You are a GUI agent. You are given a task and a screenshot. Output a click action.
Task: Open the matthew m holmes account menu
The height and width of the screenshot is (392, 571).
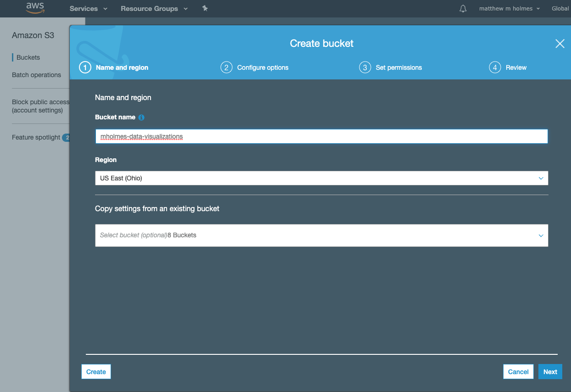(x=509, y=9)
